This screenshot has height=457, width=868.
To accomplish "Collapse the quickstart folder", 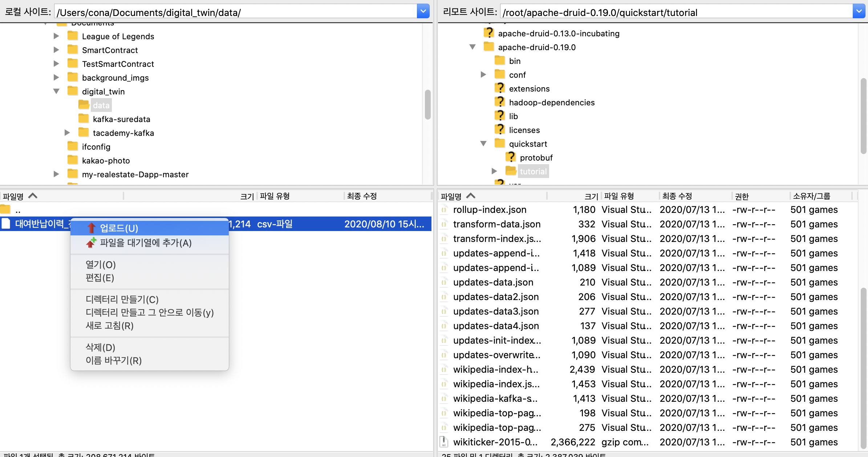I will [483, 143].
